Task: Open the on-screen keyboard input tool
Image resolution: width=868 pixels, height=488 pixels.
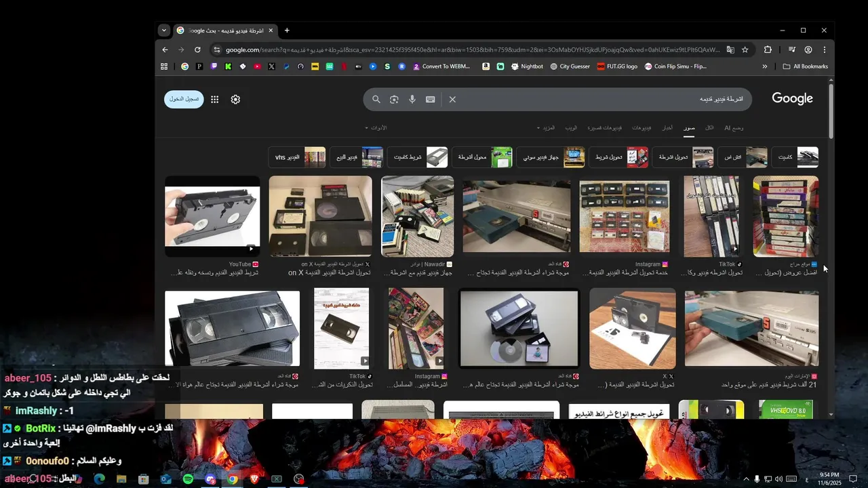Action: pyautogui.click(x=430, y=100)
